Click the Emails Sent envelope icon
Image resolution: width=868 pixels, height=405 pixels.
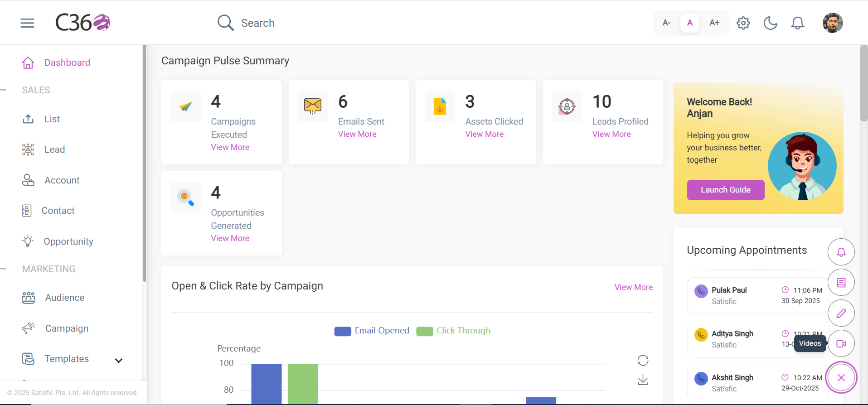pos(313,106)
